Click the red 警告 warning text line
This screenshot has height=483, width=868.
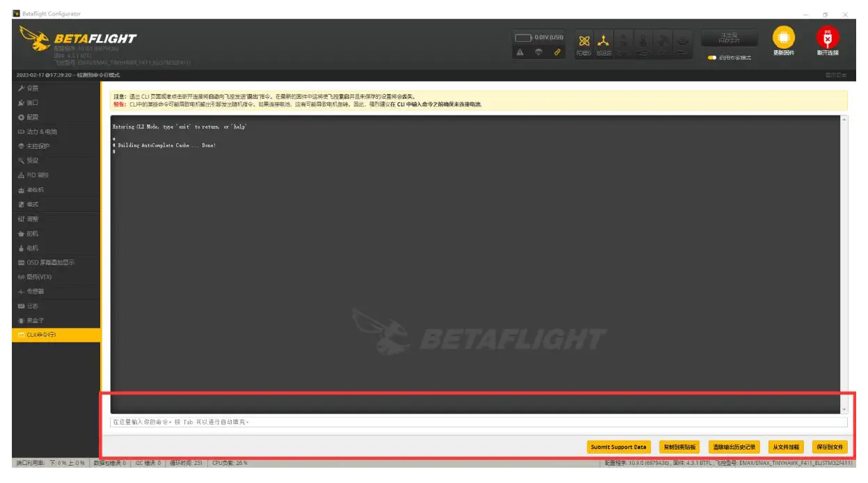(297, 104)
